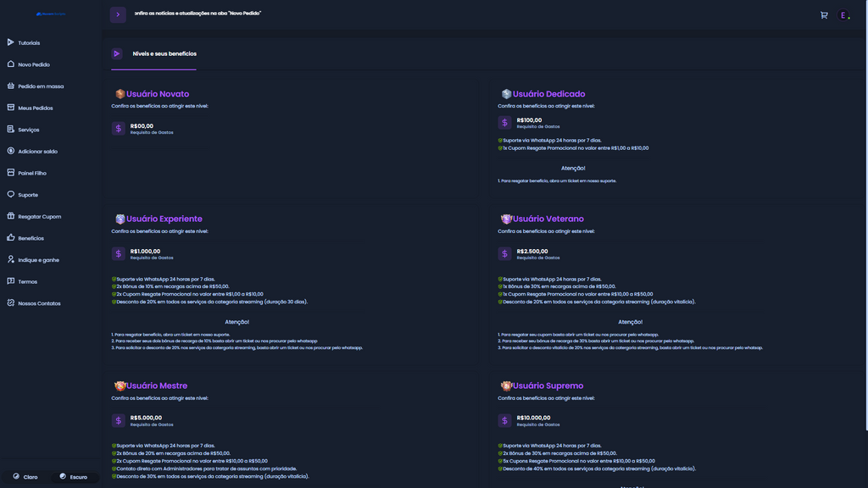868x488 pixels.
Task: Click the Adicionar saldo icon
Action: click(11, 151)
